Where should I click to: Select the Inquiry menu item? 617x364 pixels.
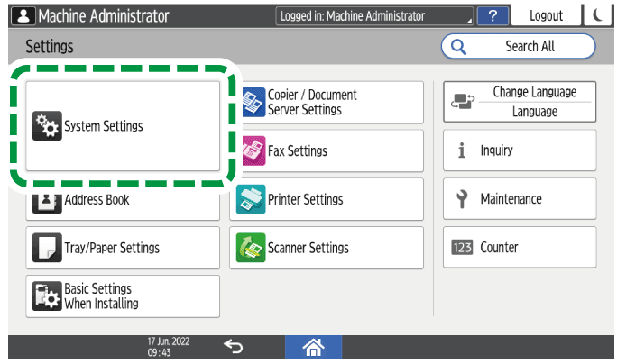[520, 150]
